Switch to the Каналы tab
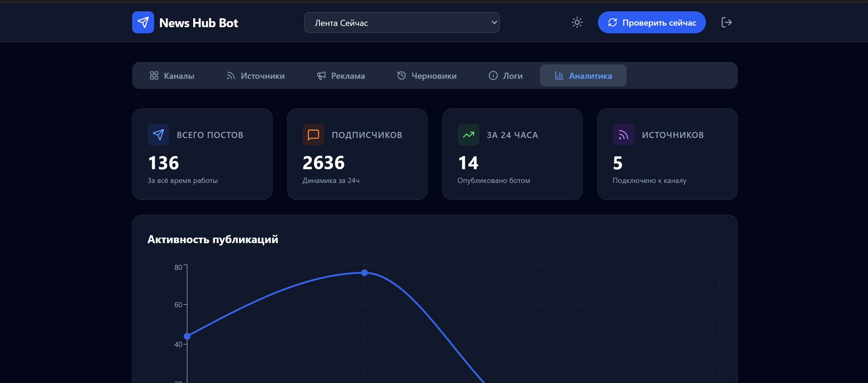 172,76
